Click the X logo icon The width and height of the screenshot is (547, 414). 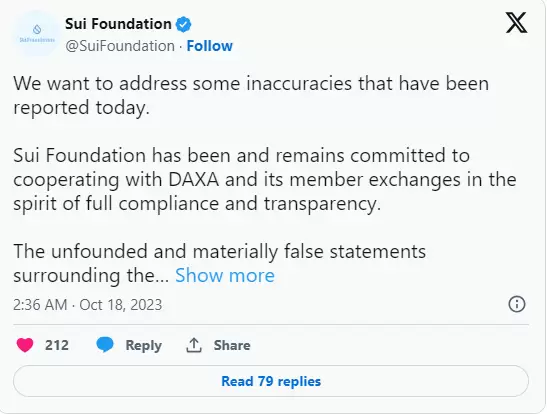516,23
